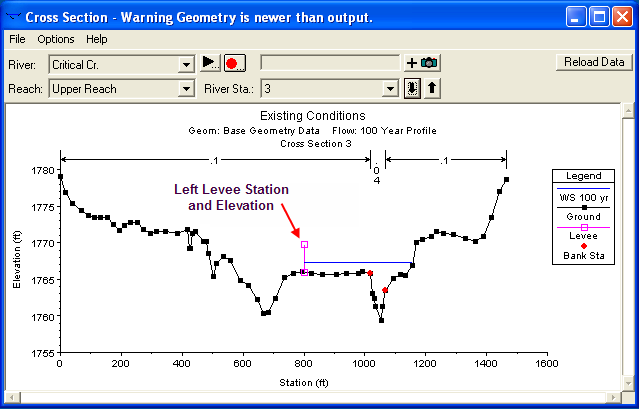
Task: Click the Reload Data button
Action: [594, 62]
